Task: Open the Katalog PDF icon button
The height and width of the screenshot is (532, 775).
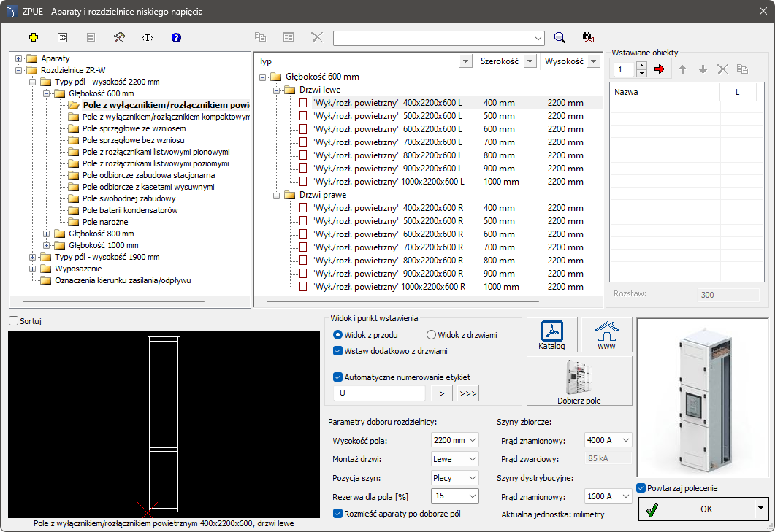Action: click(x=552, y=335)
